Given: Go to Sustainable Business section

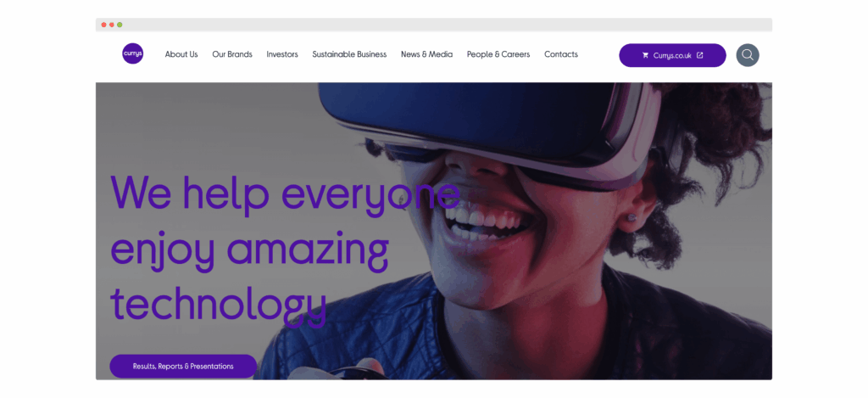Looking at the screenshot, I should pos(349,54).
